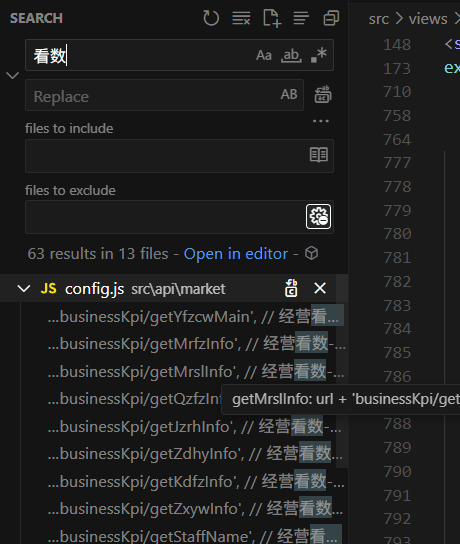
Task: Toggle search details ellipsis
Action: pyautogui.click(x=321, y=121)
